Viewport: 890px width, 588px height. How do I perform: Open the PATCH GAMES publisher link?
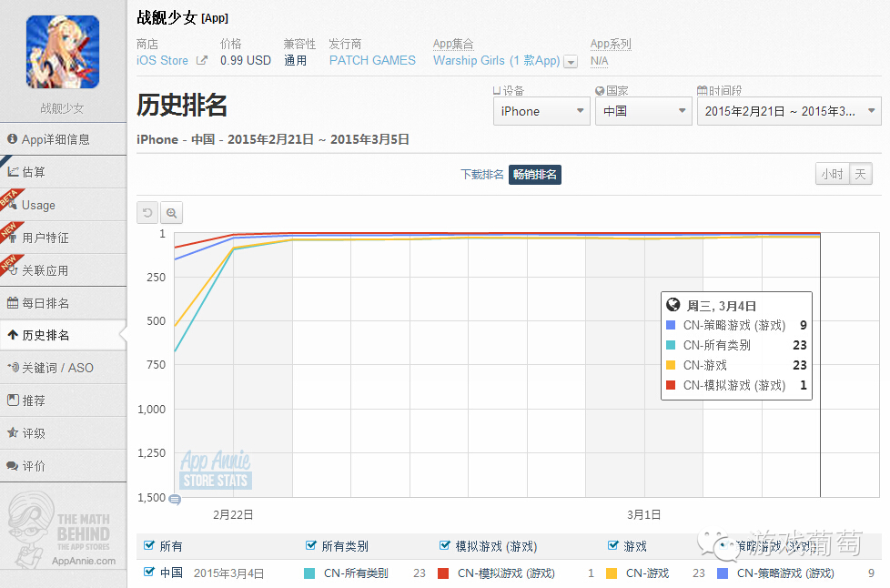[372, 61]
